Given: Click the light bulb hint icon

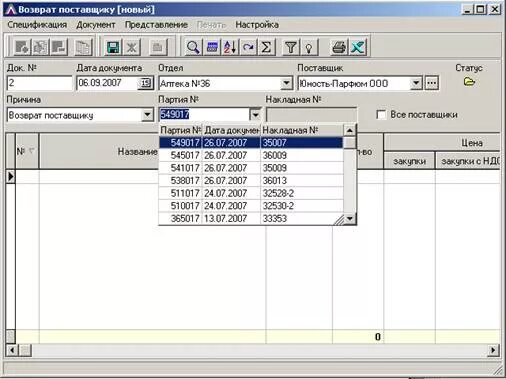Looking at the screenshot, I should click(x=309, y=47).
